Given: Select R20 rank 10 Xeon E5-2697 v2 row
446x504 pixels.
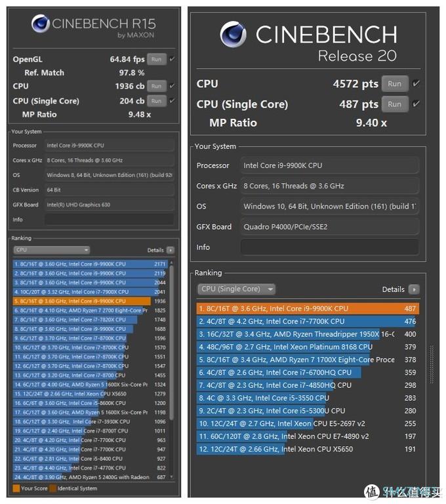Looking at the screenshot, I should (x=308, y=424).
